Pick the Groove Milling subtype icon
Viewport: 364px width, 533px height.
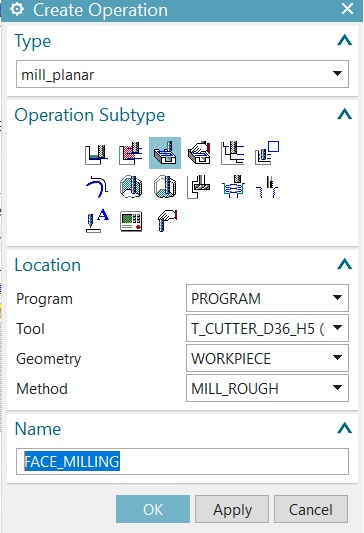pyautogui.click(x=199, y=187)
